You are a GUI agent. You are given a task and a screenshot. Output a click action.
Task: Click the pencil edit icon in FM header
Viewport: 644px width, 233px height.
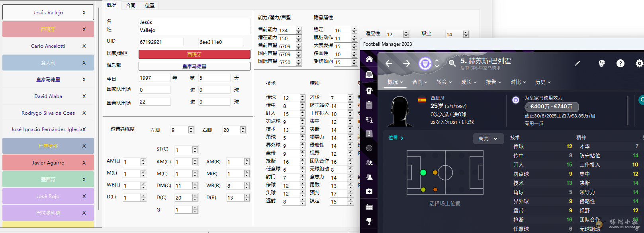(577, 63)
